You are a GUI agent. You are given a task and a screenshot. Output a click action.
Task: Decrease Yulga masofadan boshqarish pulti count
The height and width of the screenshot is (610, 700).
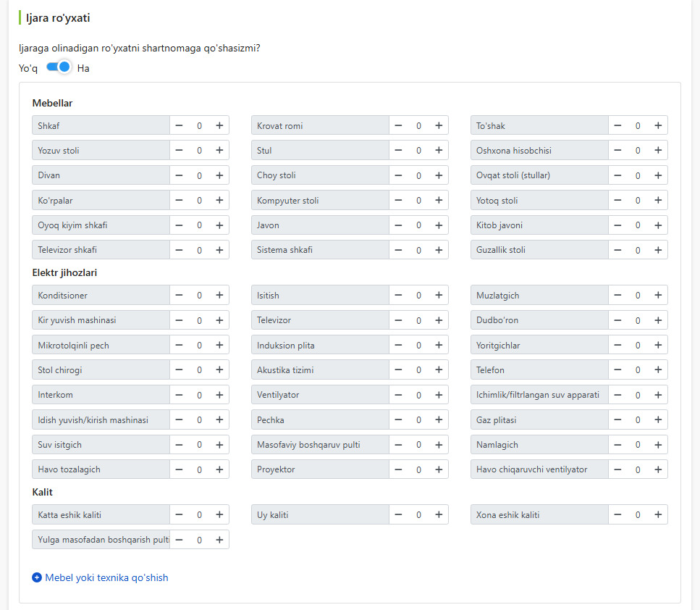(179, 540)
